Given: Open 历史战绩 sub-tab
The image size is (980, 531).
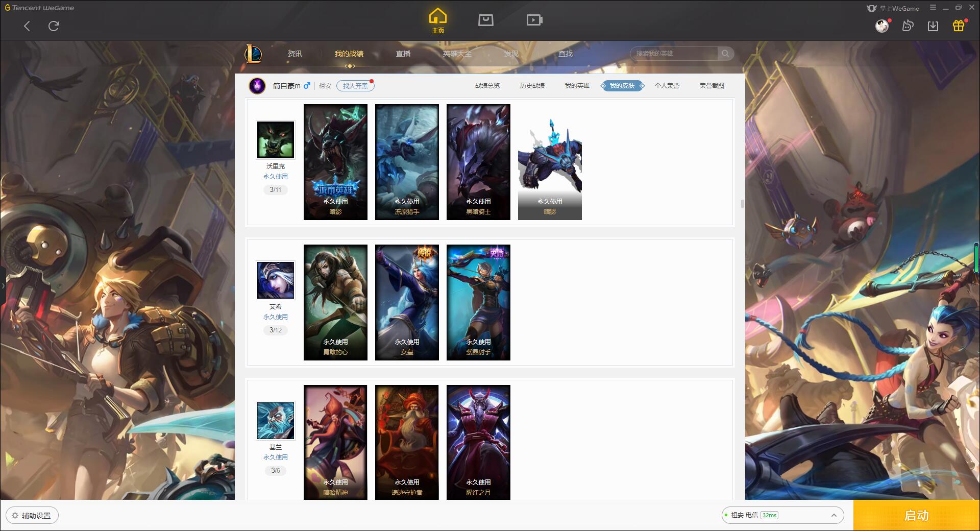Looking at the screenshot, I should pos(532,86).
